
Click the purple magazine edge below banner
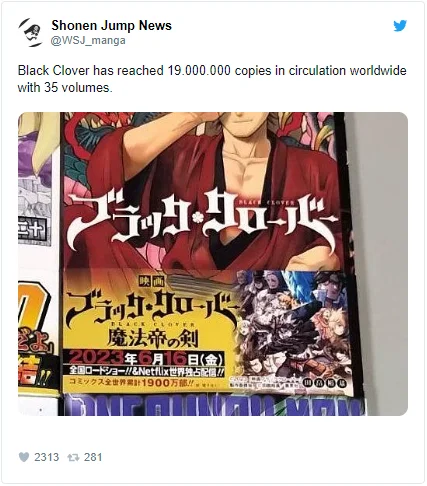point(213,406)
